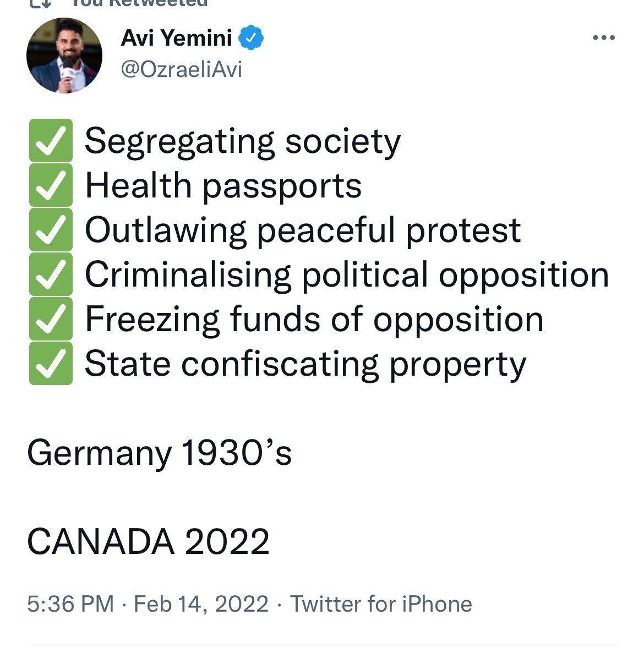Open the three-dot more options menu
Screen dimensions: 644x654
603,38
